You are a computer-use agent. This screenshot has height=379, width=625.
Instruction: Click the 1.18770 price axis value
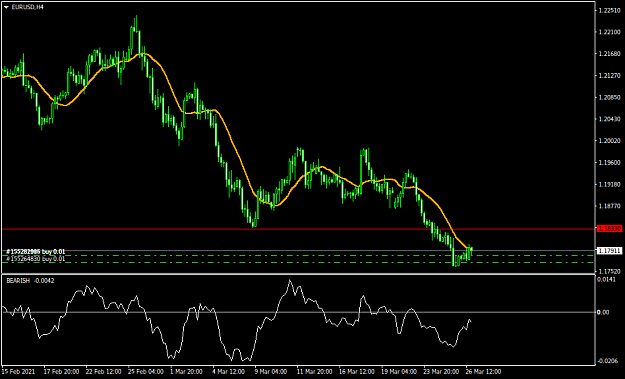point(609,206)
